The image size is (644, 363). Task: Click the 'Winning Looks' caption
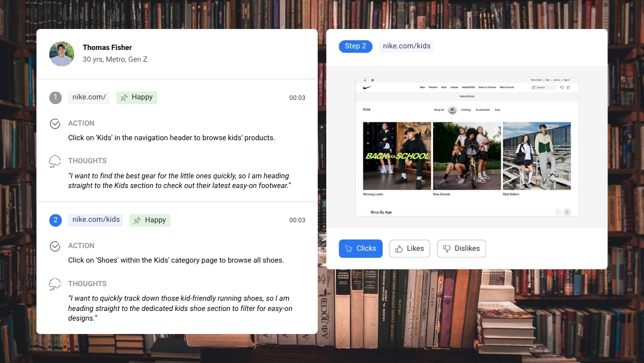pyautogui.click(x=374, y=194)
